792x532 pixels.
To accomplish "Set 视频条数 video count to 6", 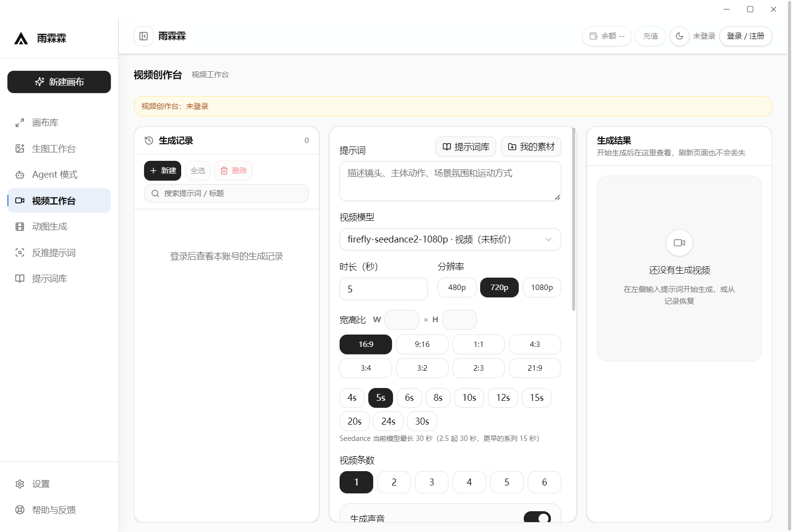I will [x=544, y=483].
